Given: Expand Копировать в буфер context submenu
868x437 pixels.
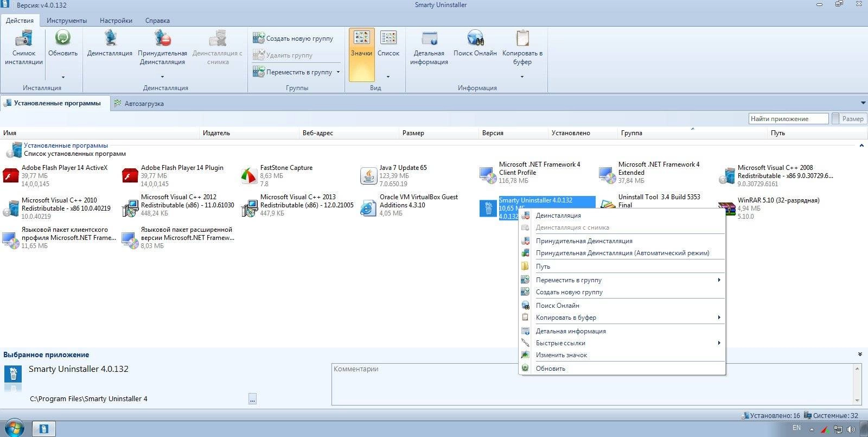Looking at the screenshot, I should click(719, 318).
